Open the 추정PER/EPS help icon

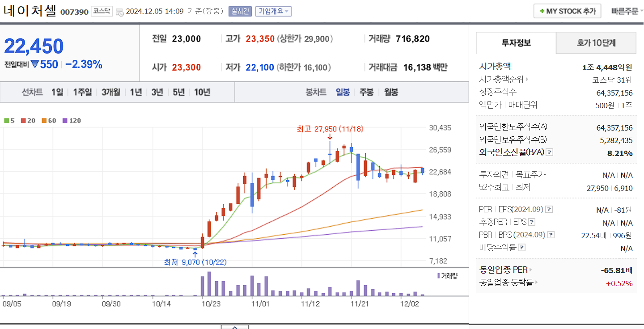[532, 222]
